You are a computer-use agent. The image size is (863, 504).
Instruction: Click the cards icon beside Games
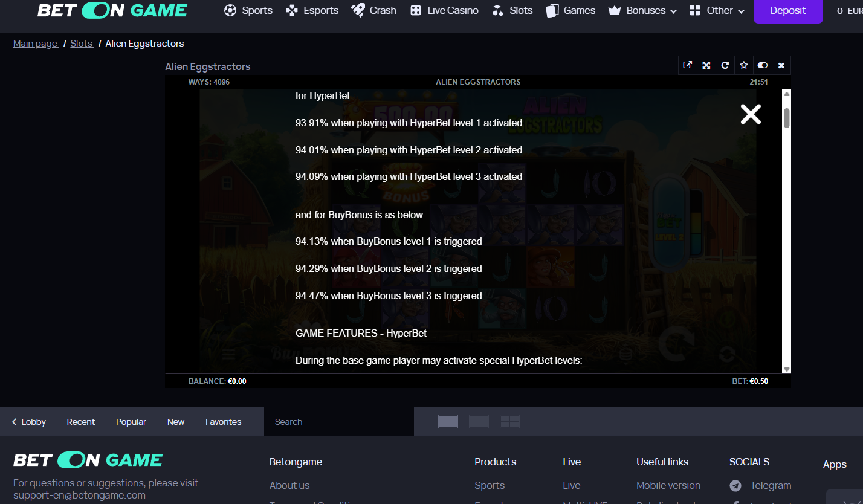coord(552,10)
